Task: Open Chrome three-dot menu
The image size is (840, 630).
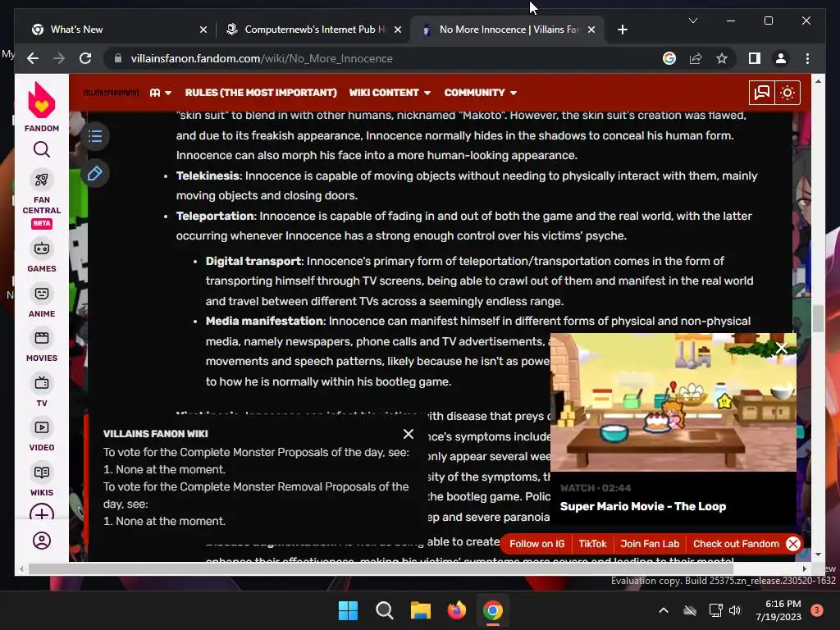Action: (807, 58)
